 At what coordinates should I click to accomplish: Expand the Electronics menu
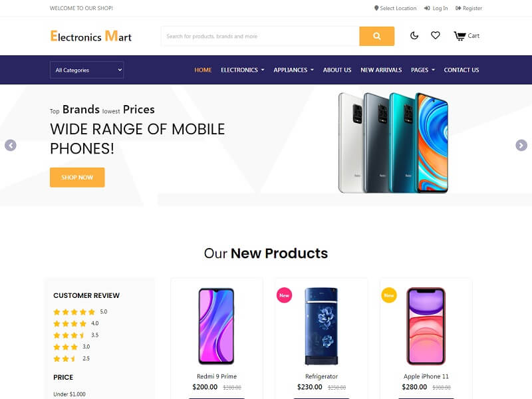(242, 70)
